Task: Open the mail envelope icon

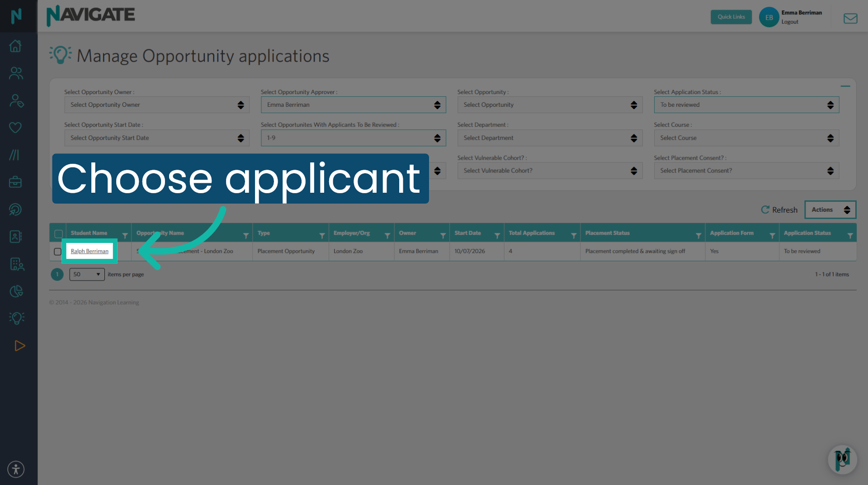Action: (850, 18)
